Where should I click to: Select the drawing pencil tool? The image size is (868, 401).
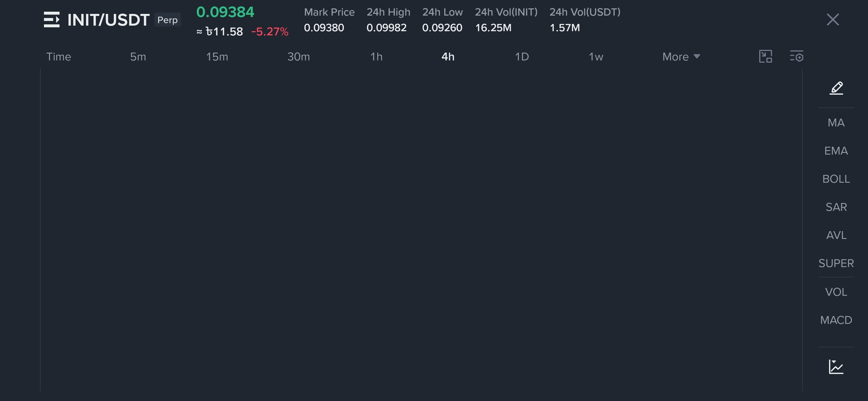836,88
